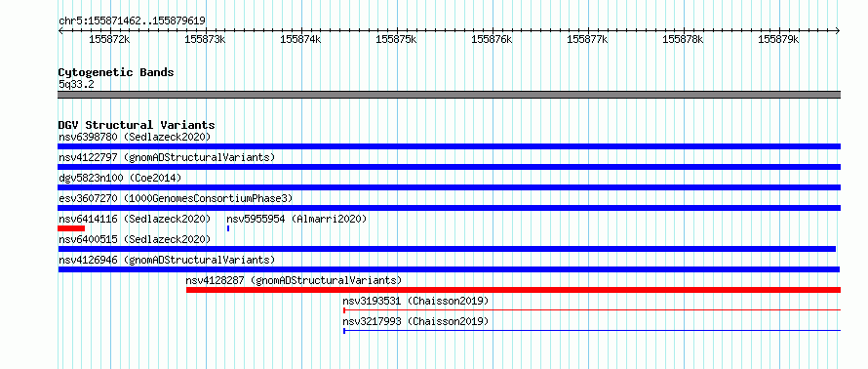Click the nsv6398780 (Sedlazeck2020) label

coord(135,137)
